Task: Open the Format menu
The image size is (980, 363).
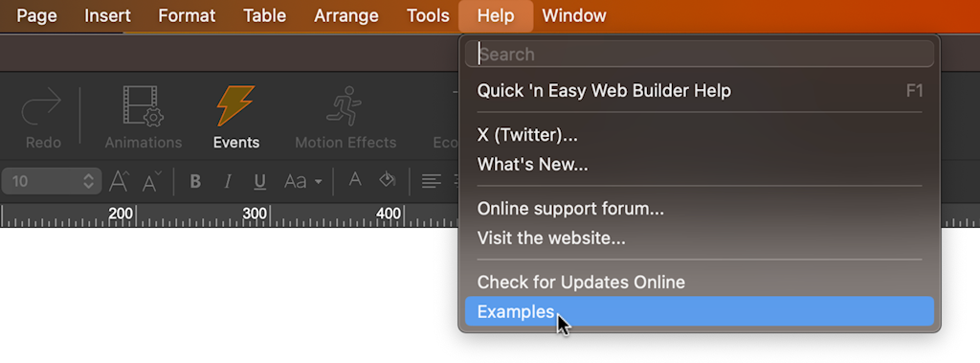Action: pyautogui.click(x=187, y=15)
